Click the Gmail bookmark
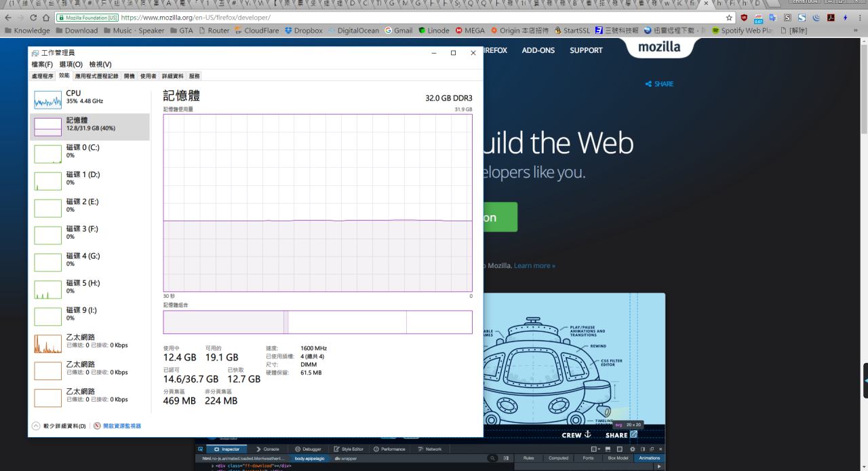 (x=399, y=31)
